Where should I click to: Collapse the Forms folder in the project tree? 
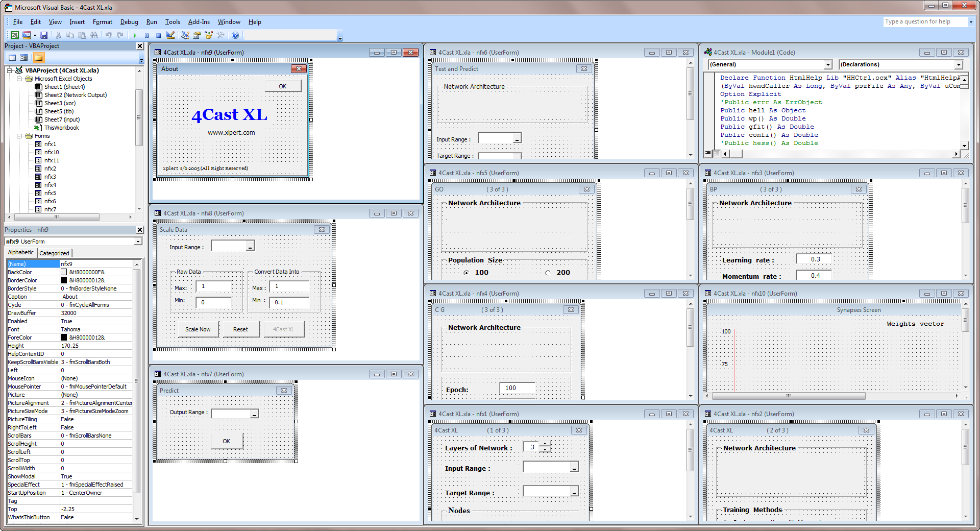(19, 136)
